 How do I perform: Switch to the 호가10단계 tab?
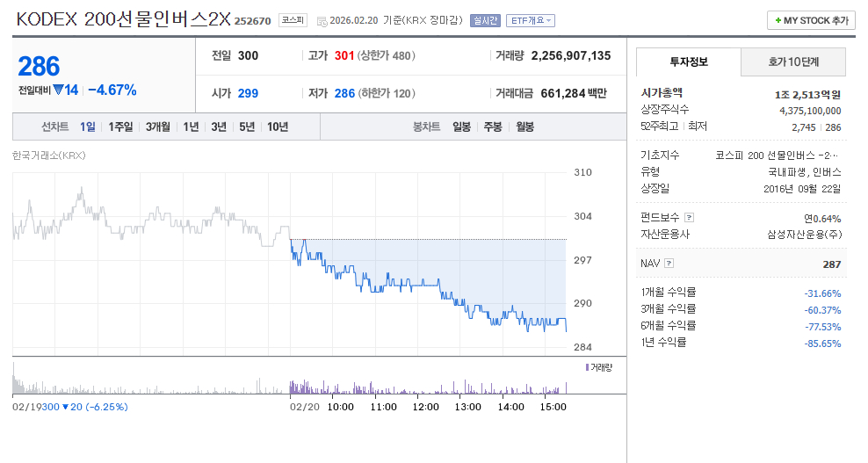[x=793, y=62]
